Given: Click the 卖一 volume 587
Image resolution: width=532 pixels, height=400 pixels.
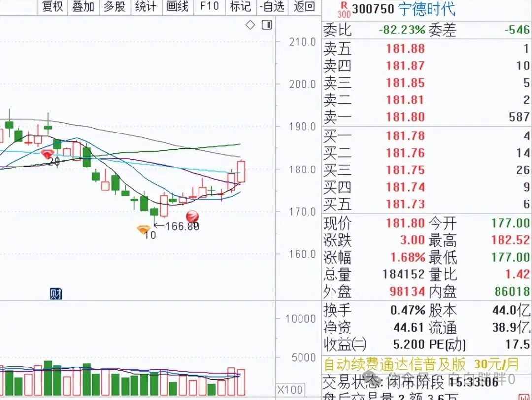Looking at the screenshot, I should click(519, 117).
